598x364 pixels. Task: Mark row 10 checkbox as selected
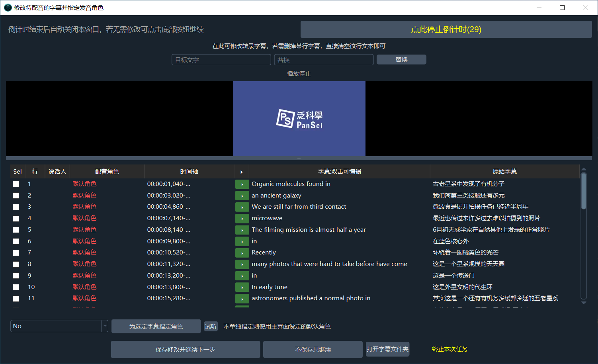click(x=16, y=287)
